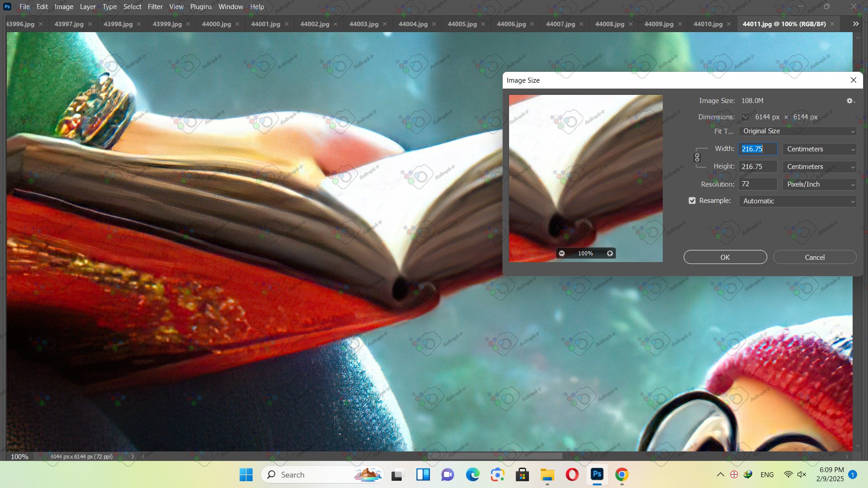This screenshot has height=488, width=868.
Task: Switch to the 43999.jpg tab
Action: [167, 24]
